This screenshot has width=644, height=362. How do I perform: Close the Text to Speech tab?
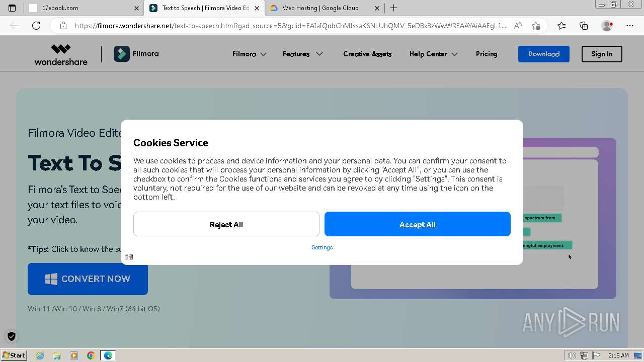[x=257, y=8]
